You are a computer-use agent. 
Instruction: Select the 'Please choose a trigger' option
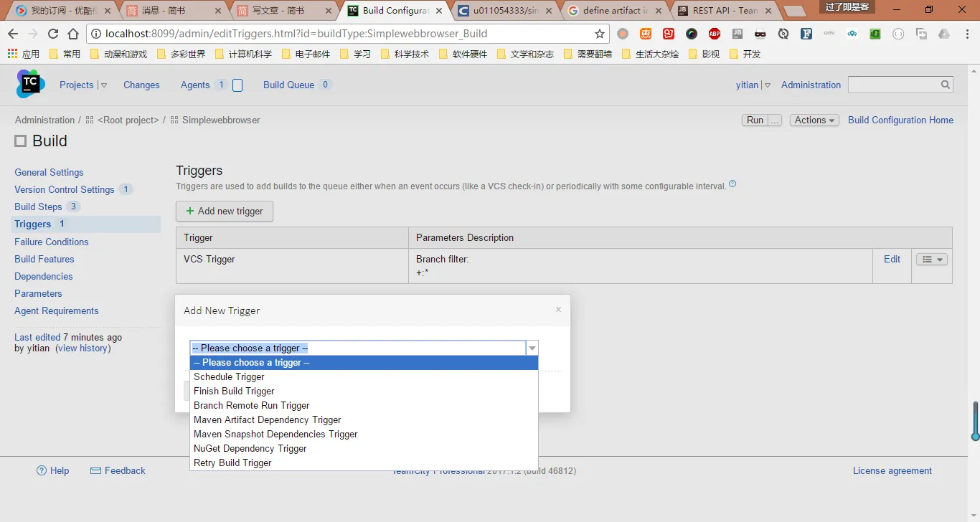pos(364,363)
